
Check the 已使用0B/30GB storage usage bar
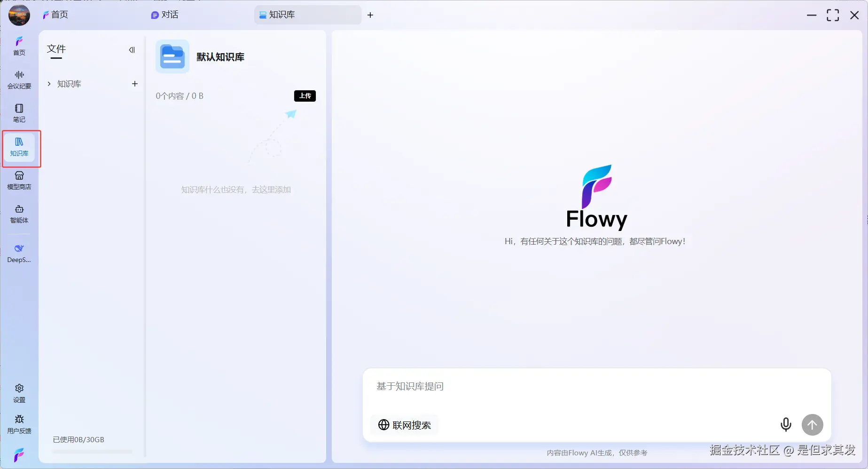click(79, 440)
